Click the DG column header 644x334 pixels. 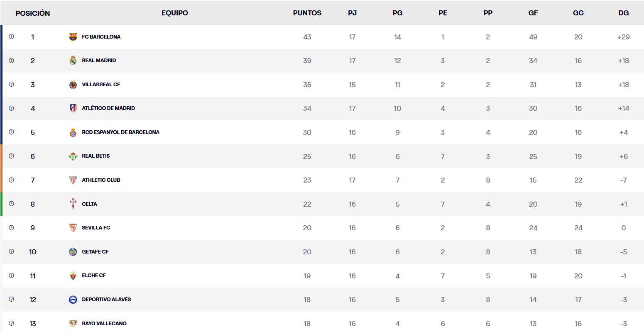click(x=623, y=13)
